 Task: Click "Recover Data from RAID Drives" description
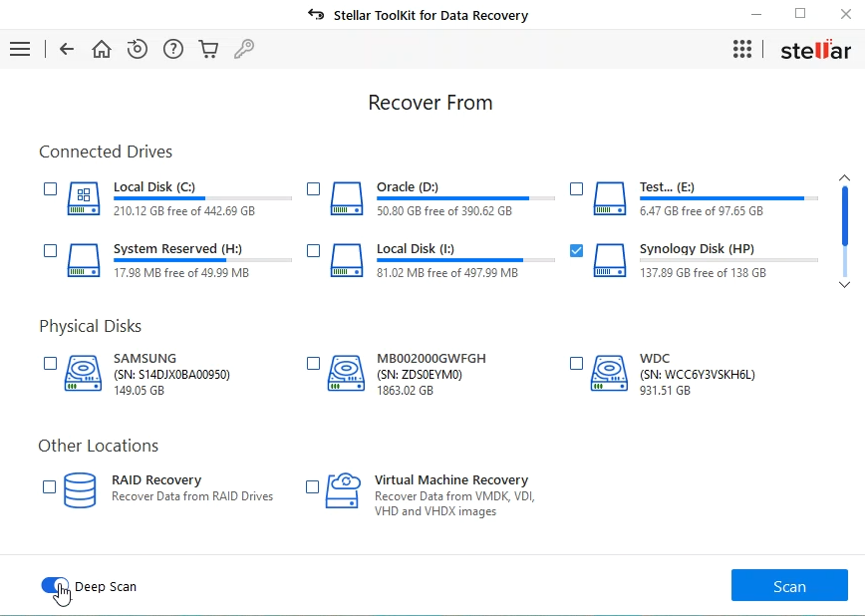click(x=192, y=496)
